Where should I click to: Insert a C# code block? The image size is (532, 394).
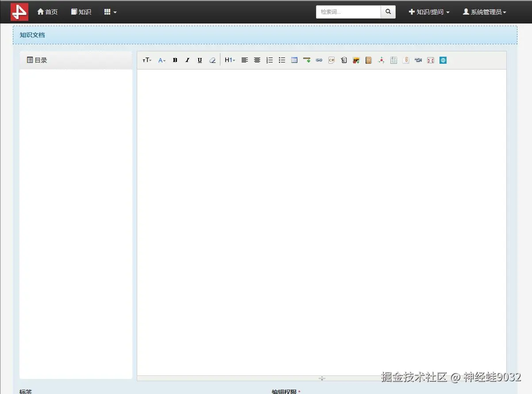pyautogui.click(x=332, y=60)
